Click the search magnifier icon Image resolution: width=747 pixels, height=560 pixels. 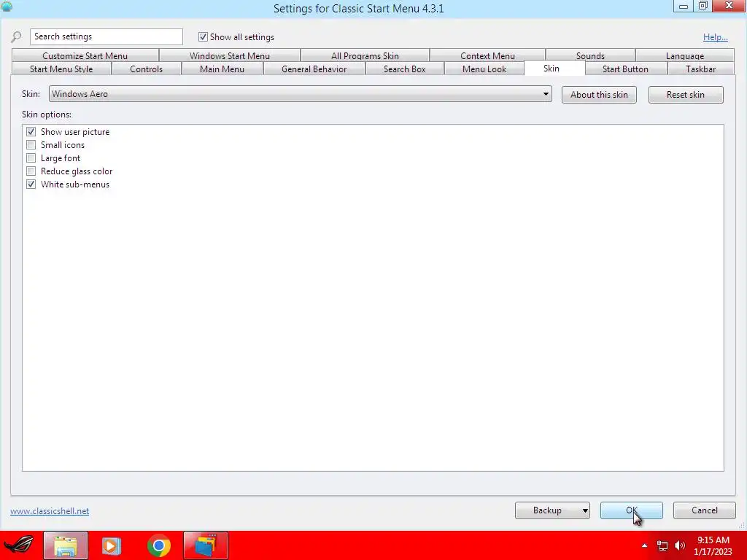pyautogui.click(x=16, y=37)
